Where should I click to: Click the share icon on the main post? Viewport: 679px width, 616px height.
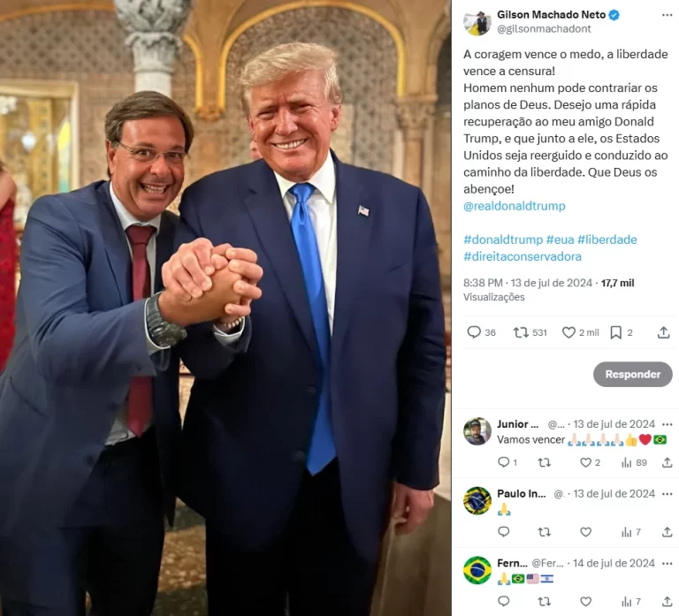(x=663, y=332)
